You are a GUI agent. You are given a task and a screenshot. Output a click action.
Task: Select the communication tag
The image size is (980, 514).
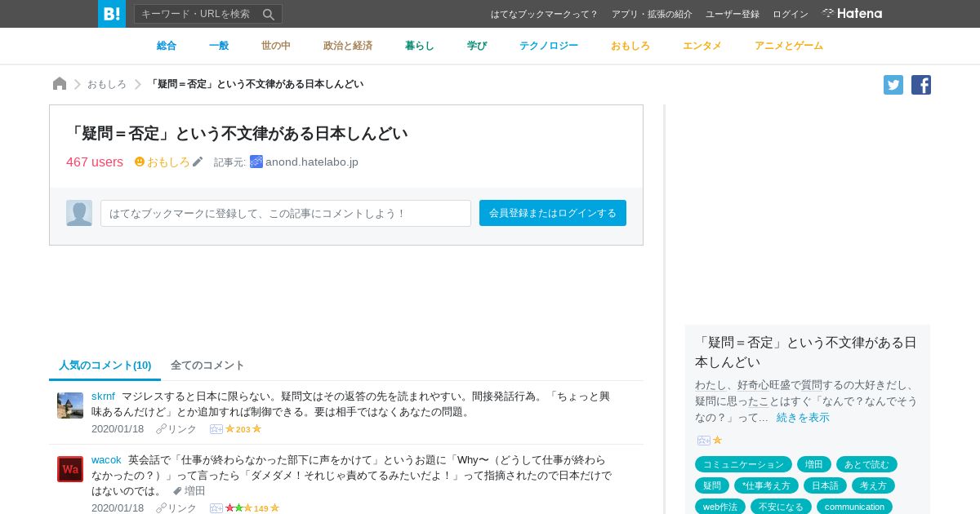click(854, 507)
